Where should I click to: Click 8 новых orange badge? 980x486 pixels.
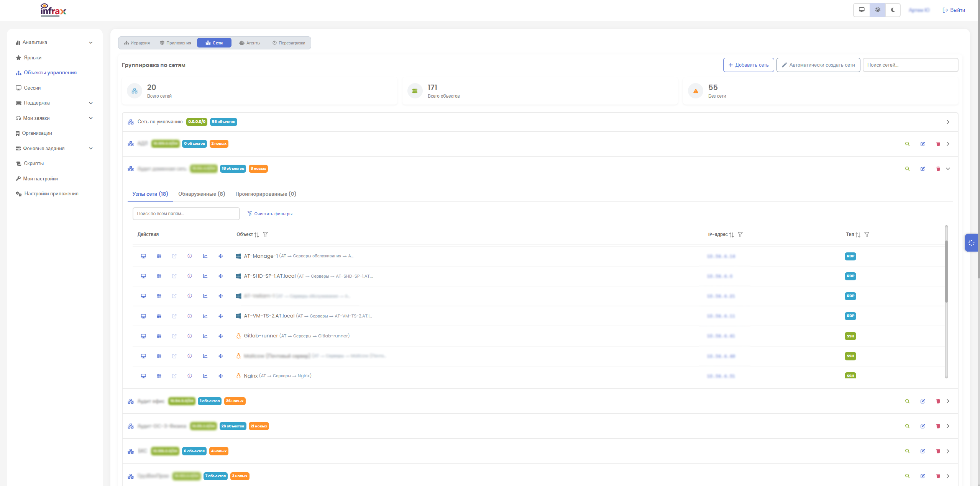pyautogui.click(x=258, y=169)
